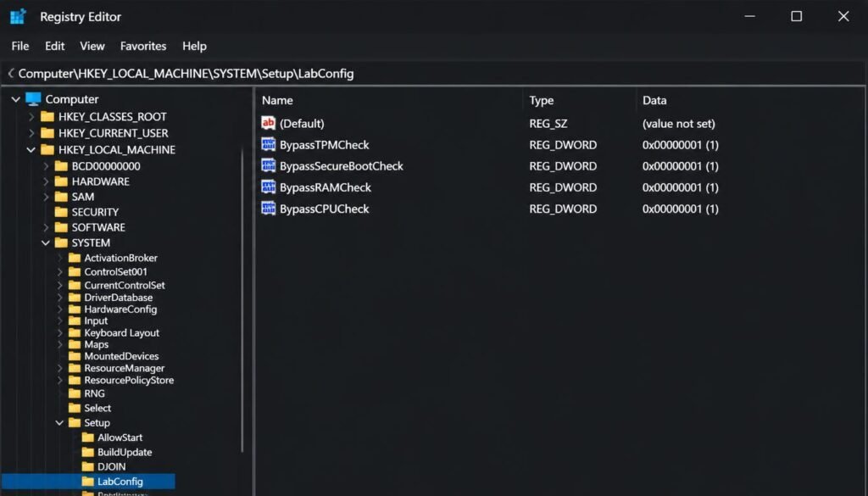Select the Input key label

click(96, 321)
